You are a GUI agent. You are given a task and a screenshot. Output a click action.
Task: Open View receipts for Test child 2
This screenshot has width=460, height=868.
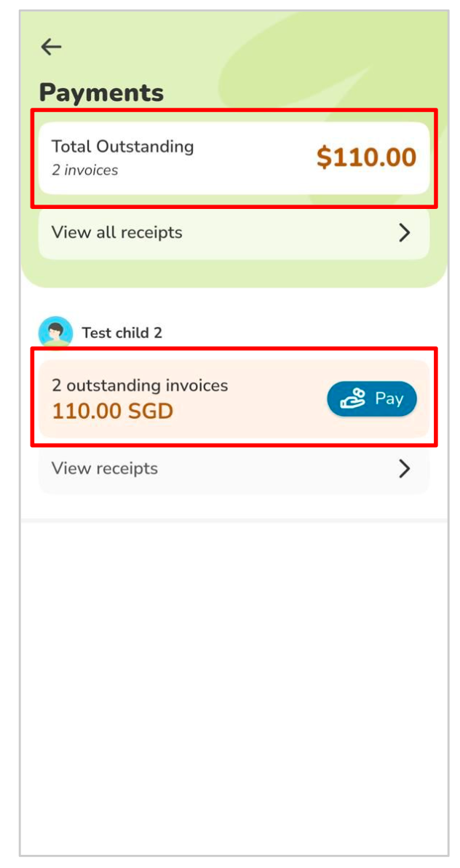(105, 468)
